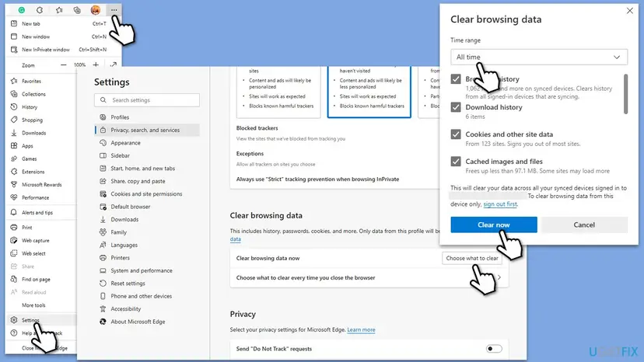Click the Extensions puzzle icon in menu

click(x=14, y=172)
